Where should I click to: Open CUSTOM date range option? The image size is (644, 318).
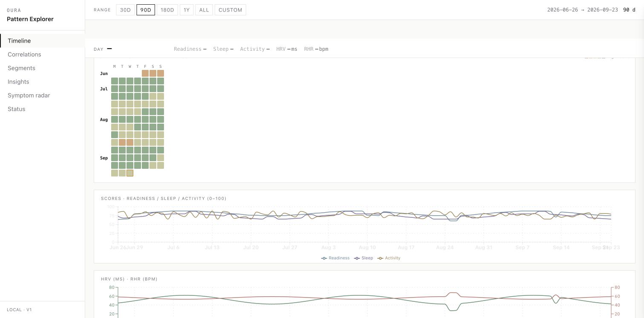pyautogui.click(x=230, y=10)
